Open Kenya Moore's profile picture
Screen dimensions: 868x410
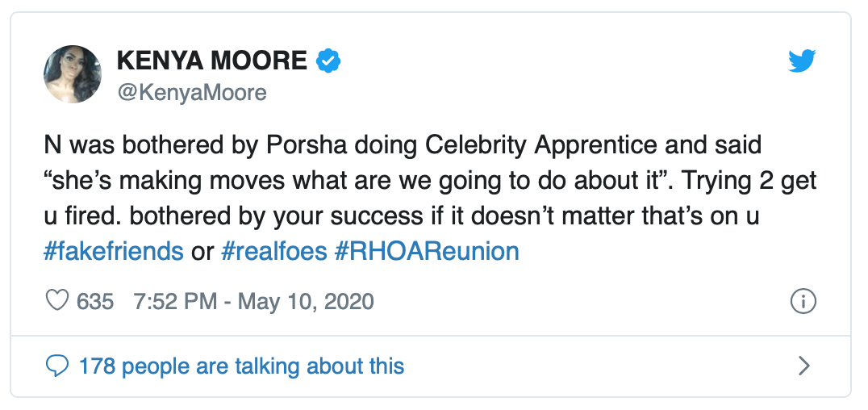click(72, 74)
